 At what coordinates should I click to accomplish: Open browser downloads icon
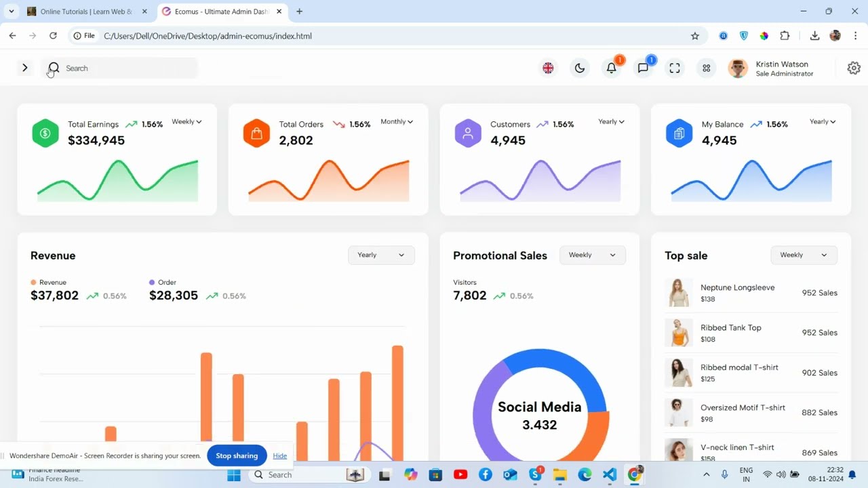(815, 36)
